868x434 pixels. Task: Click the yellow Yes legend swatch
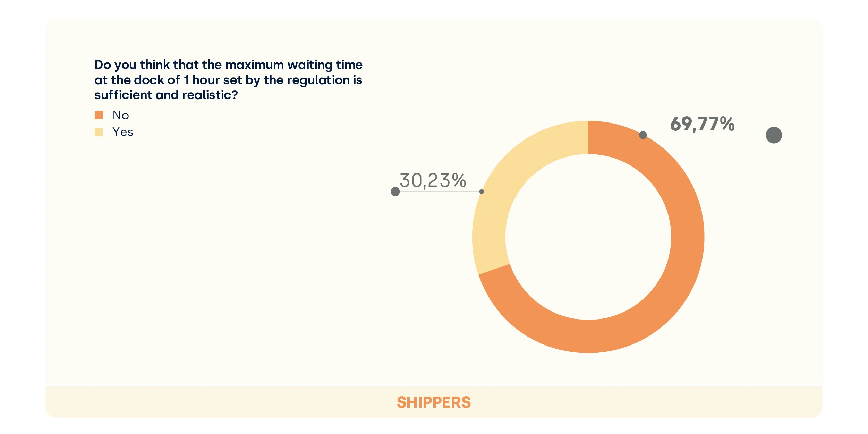point(99,132)
